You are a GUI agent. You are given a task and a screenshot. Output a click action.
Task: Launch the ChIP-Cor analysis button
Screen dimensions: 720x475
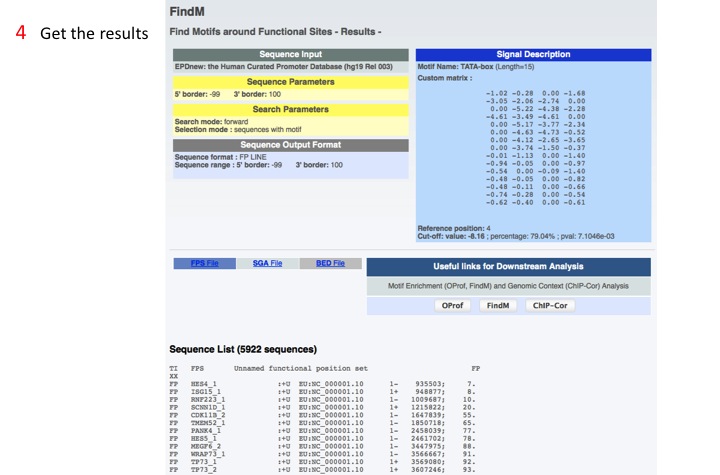552,305
